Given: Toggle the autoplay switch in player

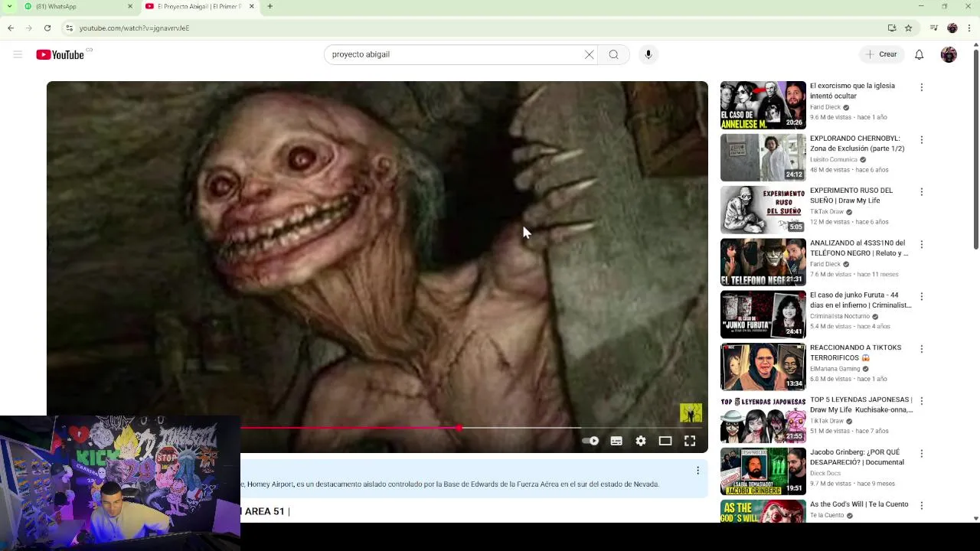Looking at the screenshot, I should pyautogui.click(x=590, y=441).
